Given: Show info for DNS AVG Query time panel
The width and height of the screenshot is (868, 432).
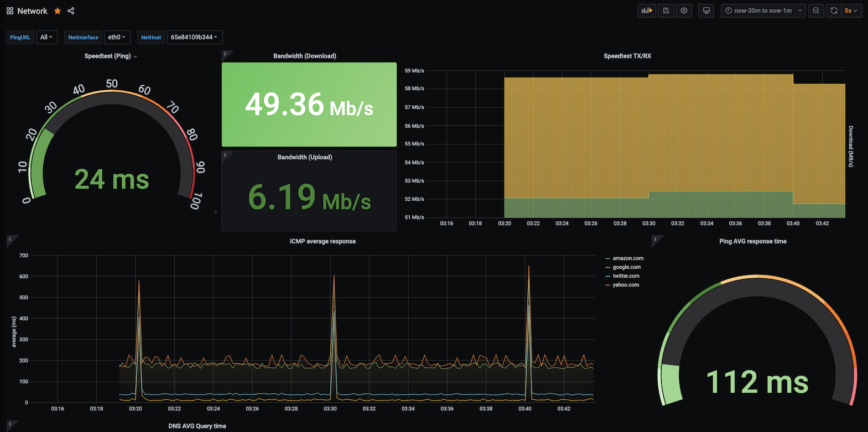Looking at the screenshot, I should pos(9,424).
